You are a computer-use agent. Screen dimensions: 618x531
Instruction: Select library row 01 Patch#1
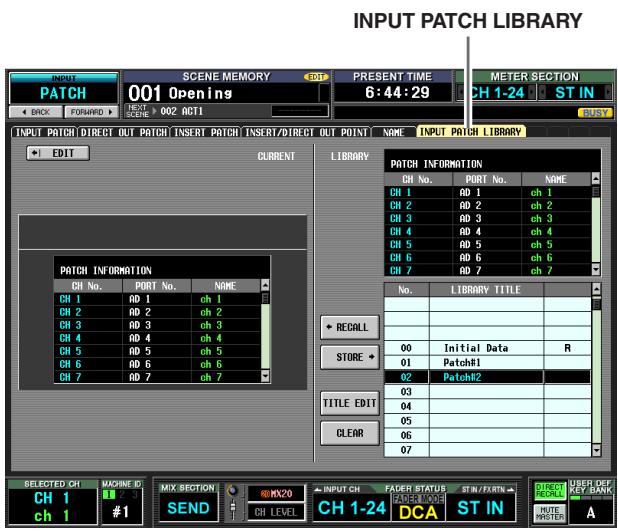[487, 363]
